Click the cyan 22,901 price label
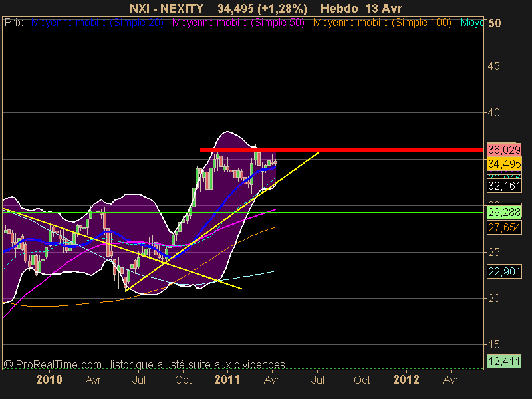532x399 pixels. pos(504,271)
